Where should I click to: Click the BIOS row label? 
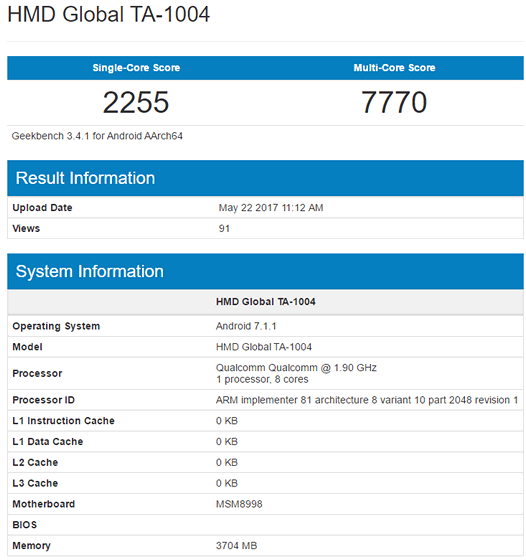[25, 525]
